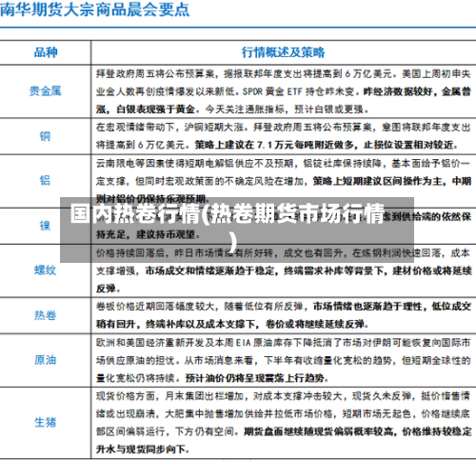476x460 pixels.
Task: Select the 品种 column header
Action: (x=46, y=52)
